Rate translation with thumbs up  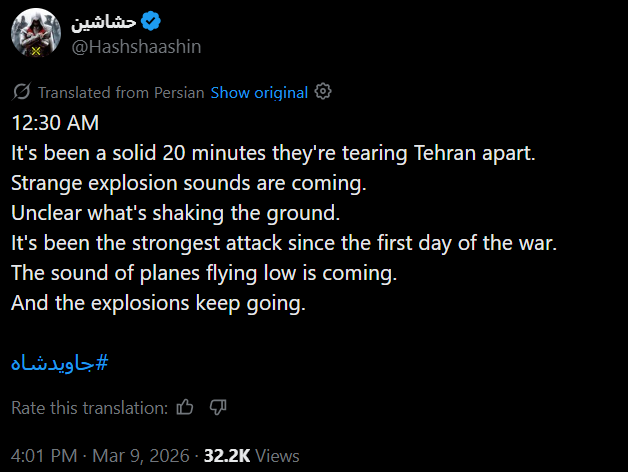185,407
